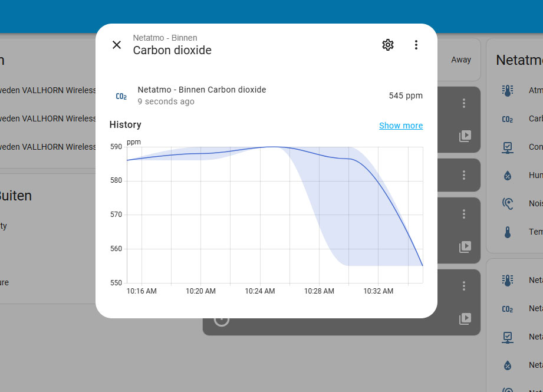
Task: Click media browse icon on third camera card
Action: tap(465, 247)
